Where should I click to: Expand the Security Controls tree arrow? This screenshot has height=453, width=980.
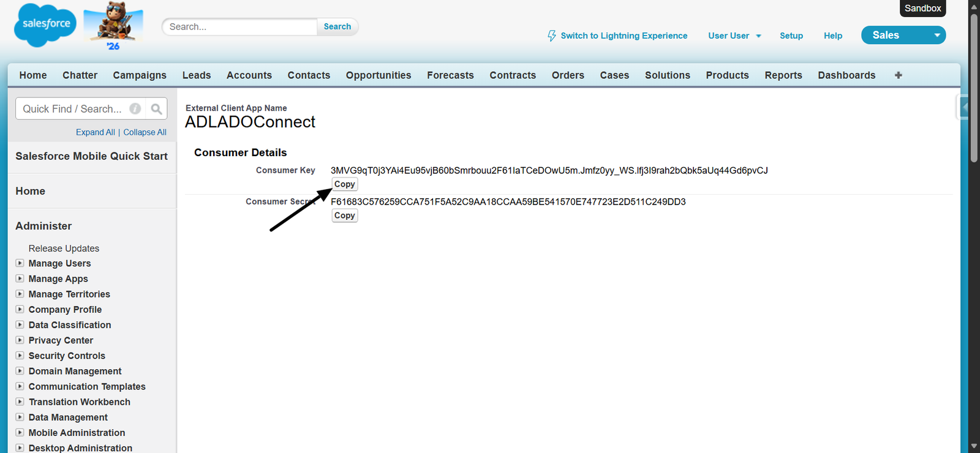[20, 355]
